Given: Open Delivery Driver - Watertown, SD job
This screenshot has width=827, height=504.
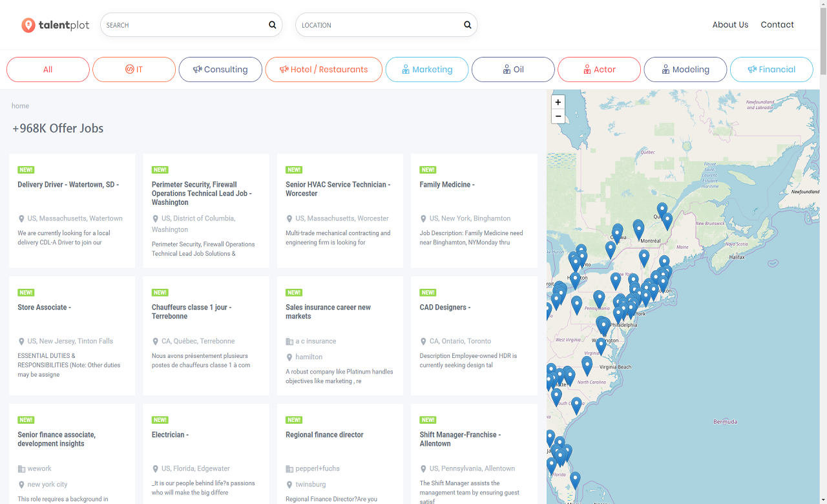Looking at the screenshot, I should point(68,185).
